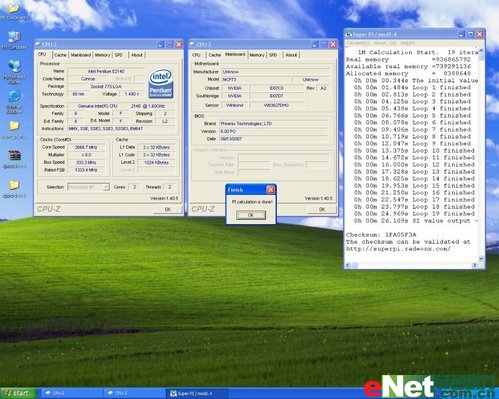Screen dimensions: 499x399
Task: Activate first CPU-Z taskbar button
Action: tap(72, 393)
